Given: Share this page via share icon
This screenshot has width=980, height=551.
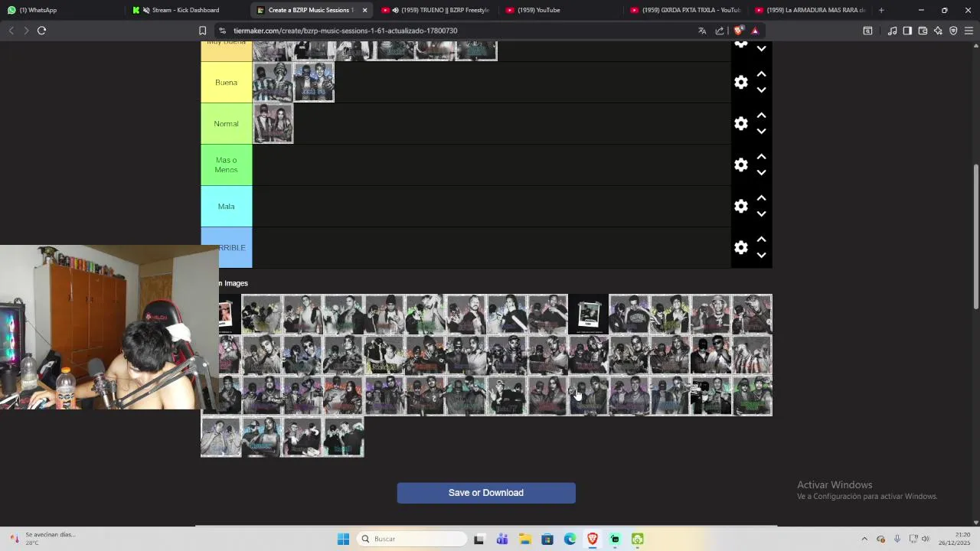Looking at the screenshot, I should pyautogui.click(x=720, y=31).
